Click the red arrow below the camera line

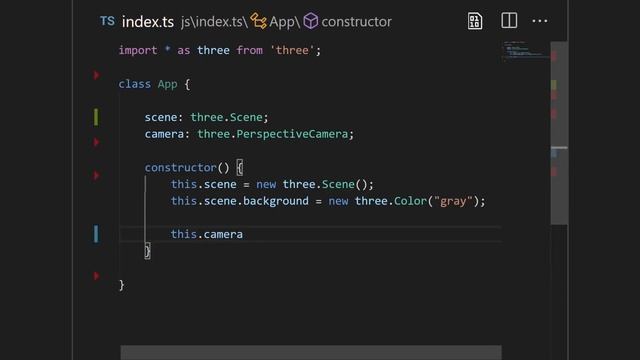tap(96, 142)
